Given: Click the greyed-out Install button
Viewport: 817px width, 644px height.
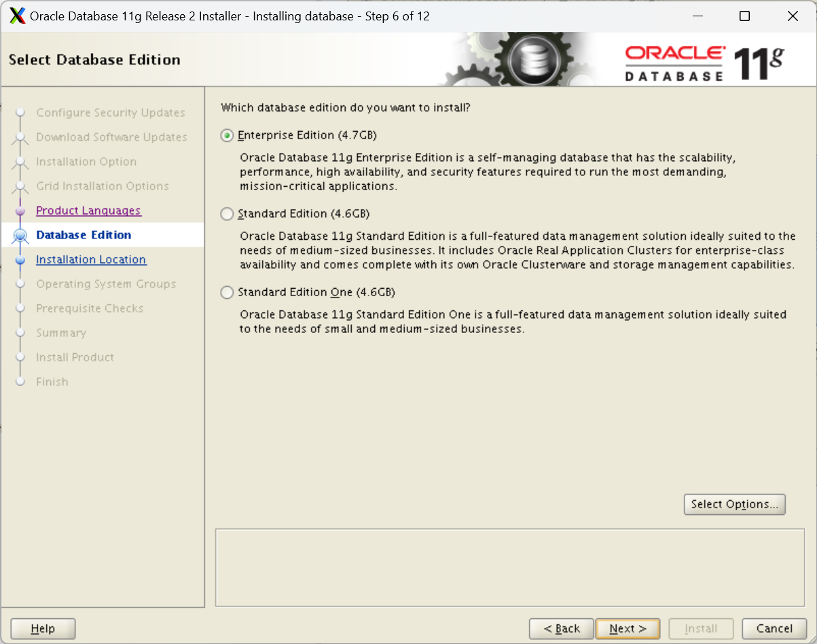Looking at the screenshot, I should (x=701, y=629).
